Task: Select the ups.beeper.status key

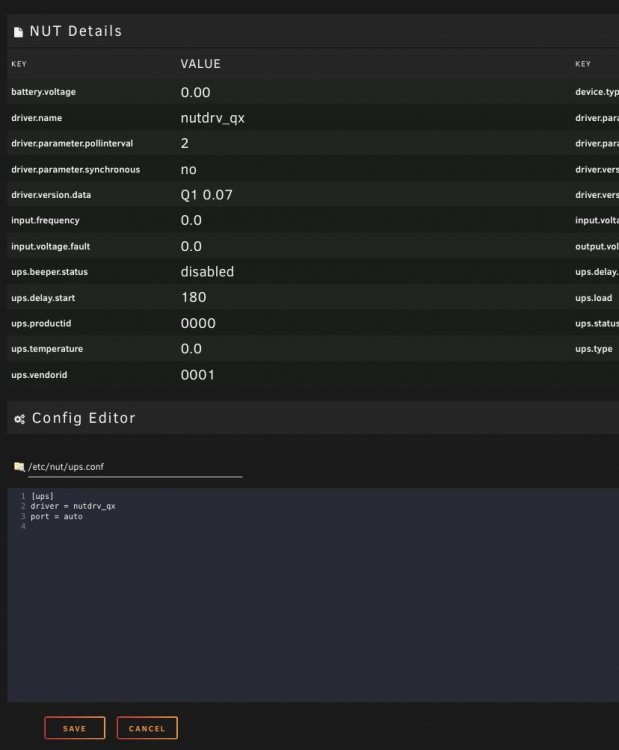Action: tap(50, 272)
